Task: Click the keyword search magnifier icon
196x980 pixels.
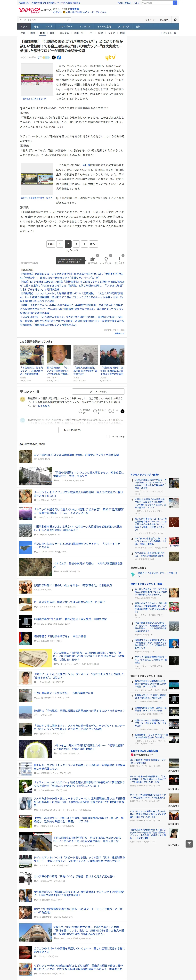Action: (x=68, y=20)
